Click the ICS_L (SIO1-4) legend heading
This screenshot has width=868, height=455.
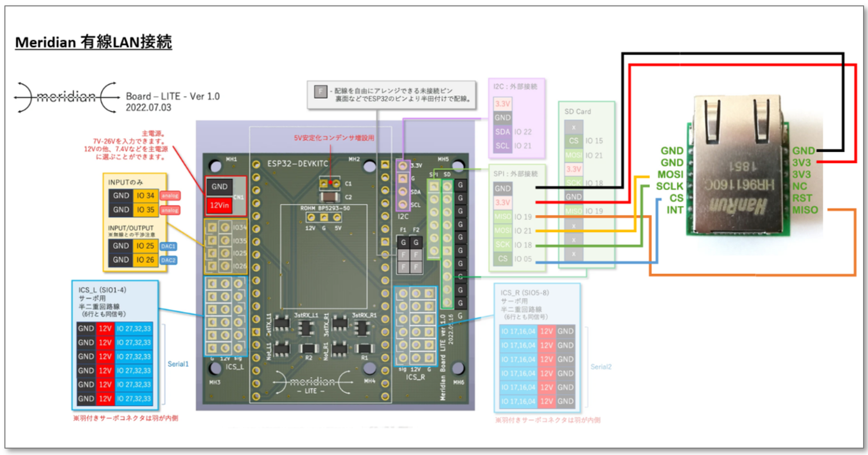tap(102, 290)
